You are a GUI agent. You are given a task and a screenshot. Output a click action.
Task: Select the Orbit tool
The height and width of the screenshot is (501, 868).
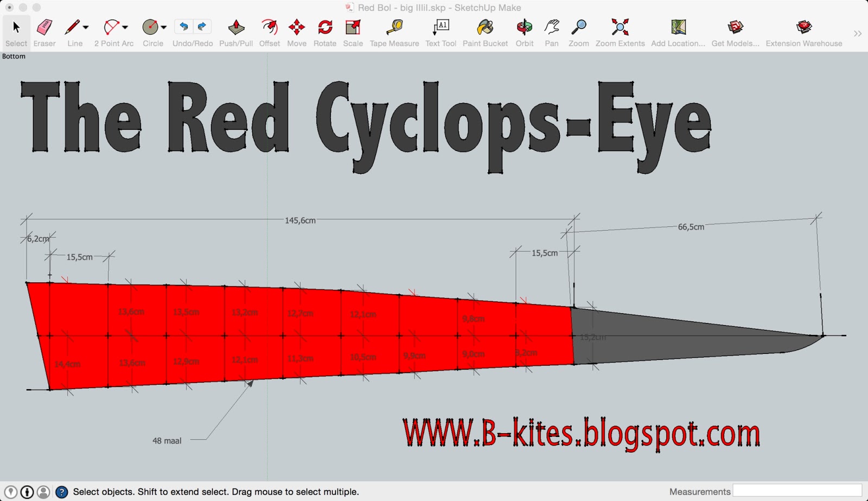(x=524, y=27)
